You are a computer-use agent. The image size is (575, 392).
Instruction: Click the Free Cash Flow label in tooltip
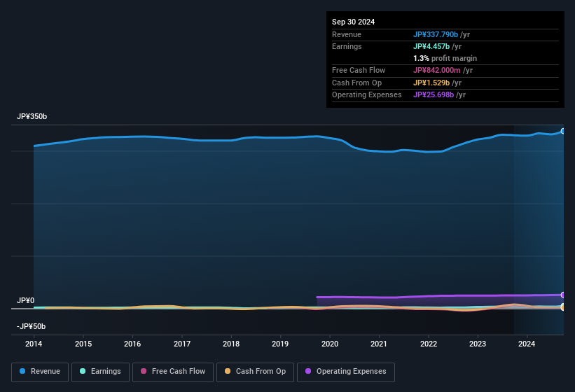(359, 70)
